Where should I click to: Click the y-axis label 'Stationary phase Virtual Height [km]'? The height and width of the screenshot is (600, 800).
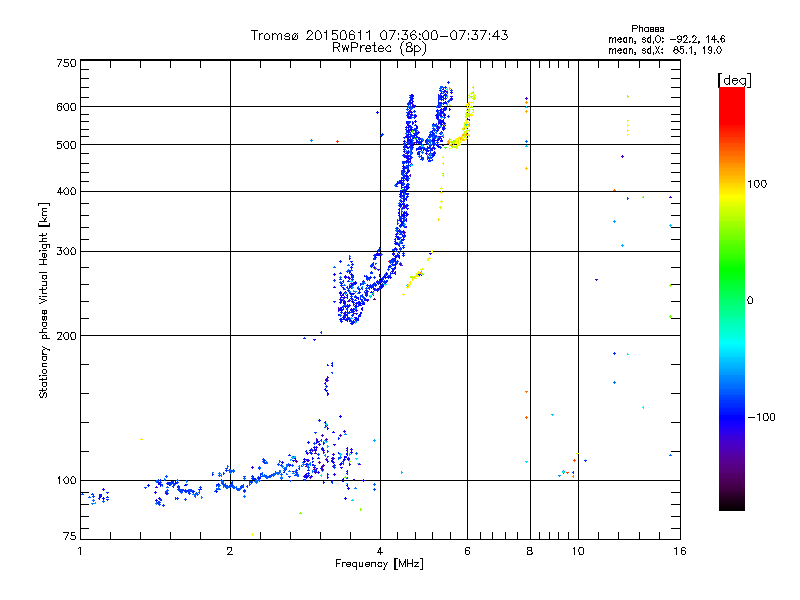[43, 300]
